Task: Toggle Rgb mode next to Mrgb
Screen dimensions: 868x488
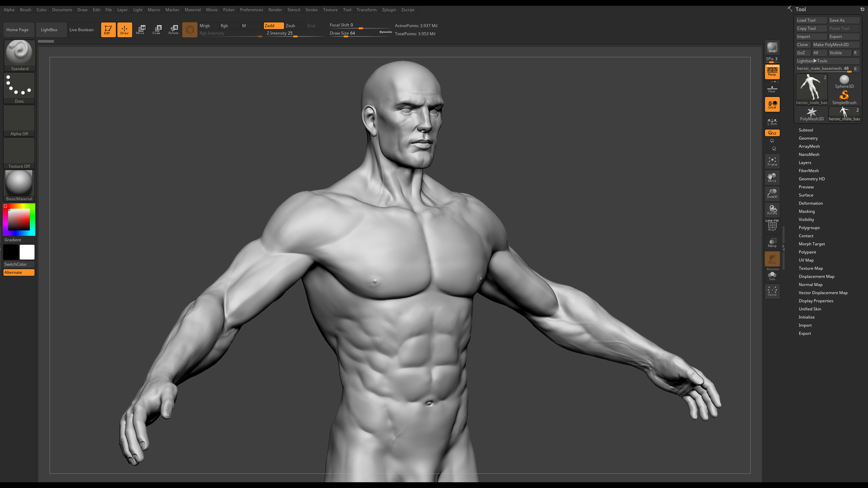Action: (224, 26)
